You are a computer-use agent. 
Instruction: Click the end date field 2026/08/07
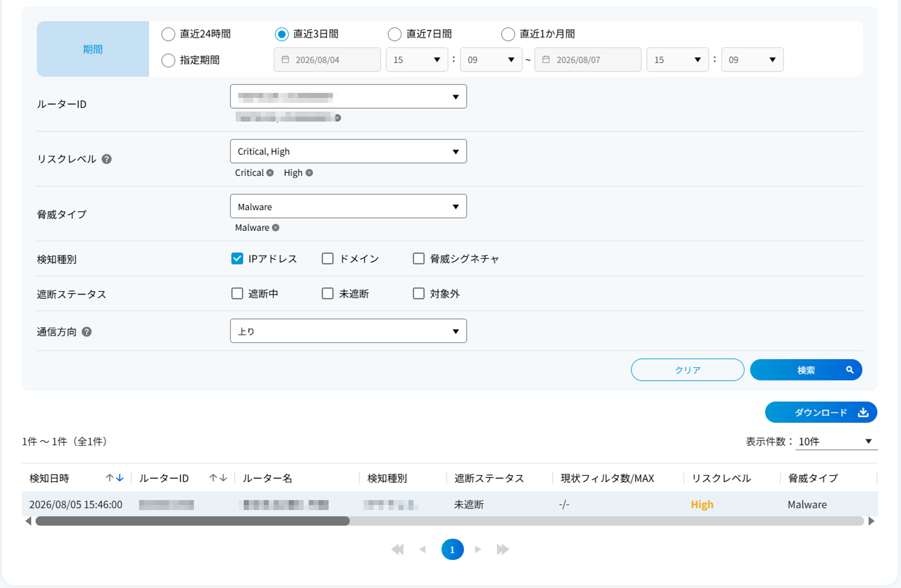[x=588, y=60]
